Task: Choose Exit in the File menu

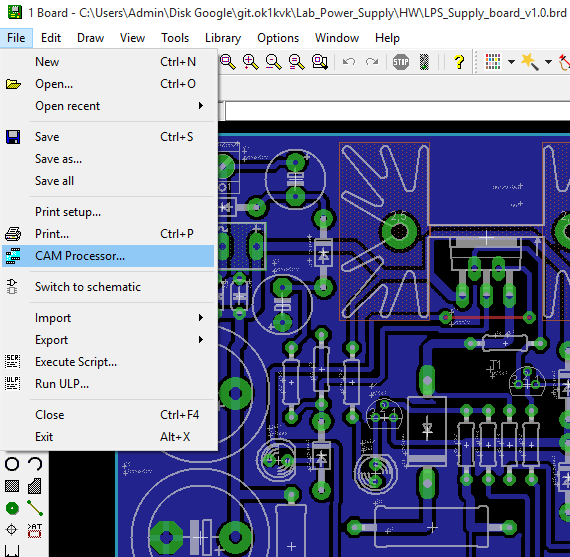Action: click(x=108, y=437)
